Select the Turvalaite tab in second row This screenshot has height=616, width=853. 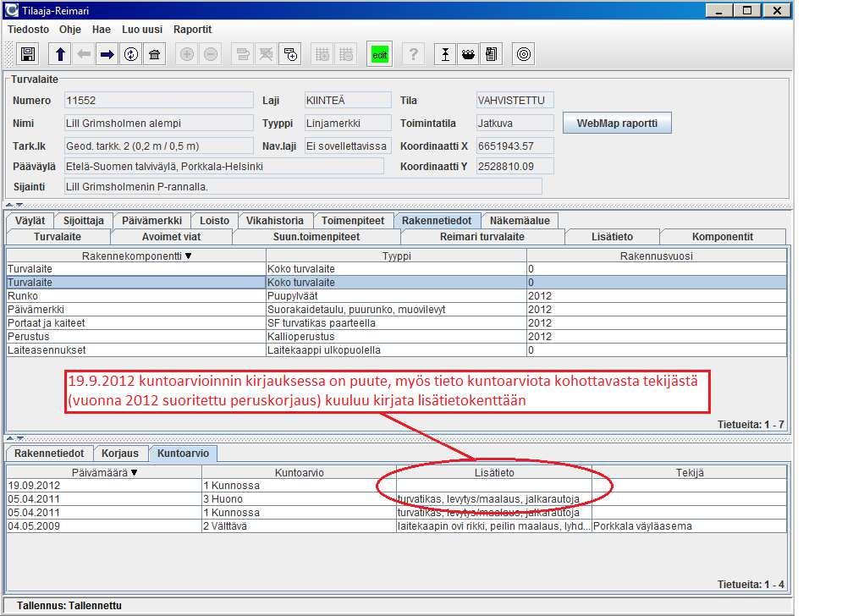(58, 237)
